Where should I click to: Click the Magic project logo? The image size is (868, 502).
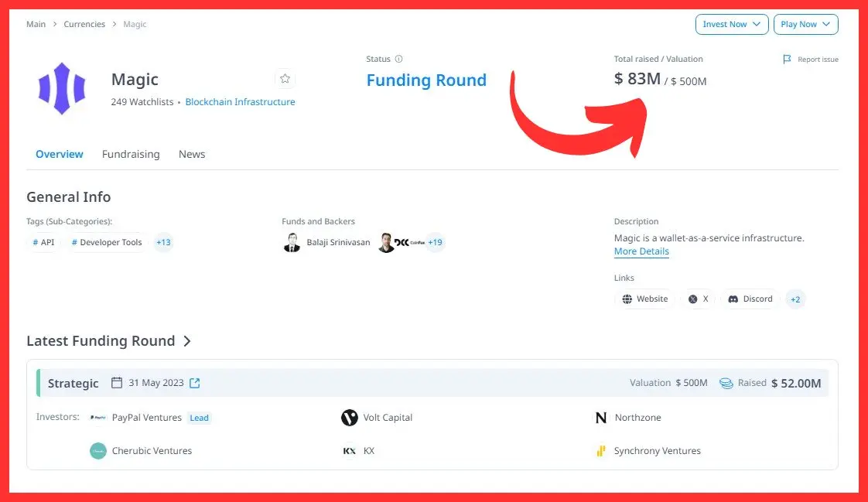(x=62, y=88)
